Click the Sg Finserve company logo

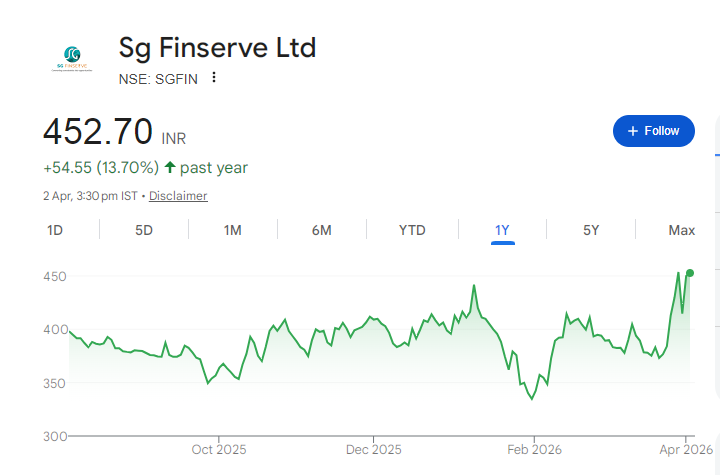pyautogui.click(x=72, y=59)
